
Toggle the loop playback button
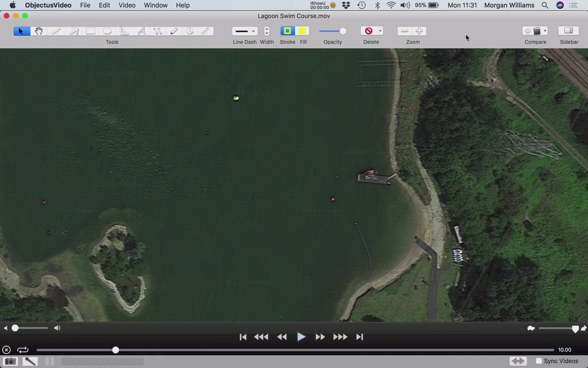tap(22, 350)
